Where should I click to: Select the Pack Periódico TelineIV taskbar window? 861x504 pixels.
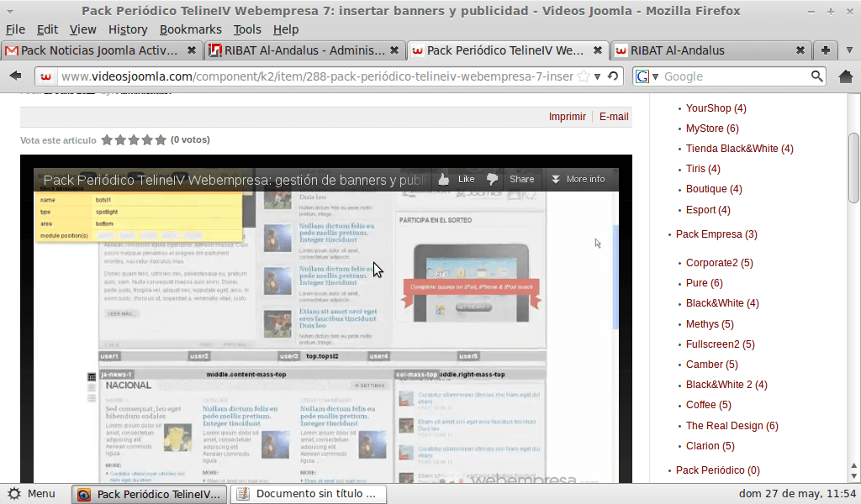(150, 494)
